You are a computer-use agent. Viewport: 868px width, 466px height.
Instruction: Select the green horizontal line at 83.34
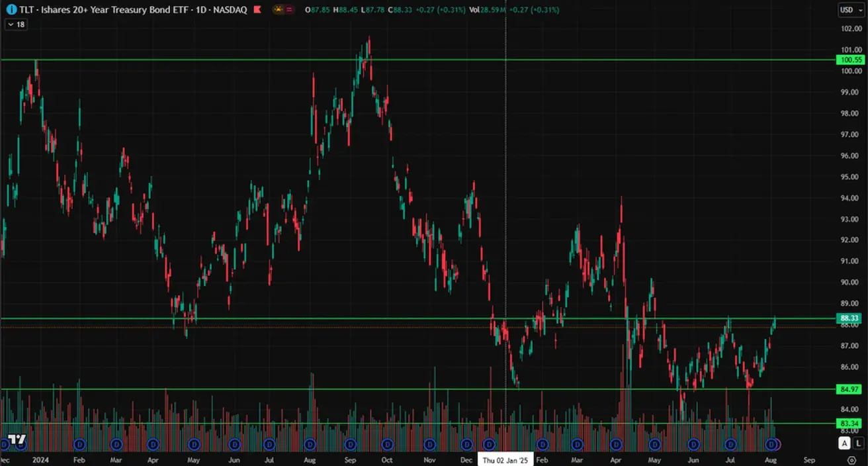tap(417, 424)
